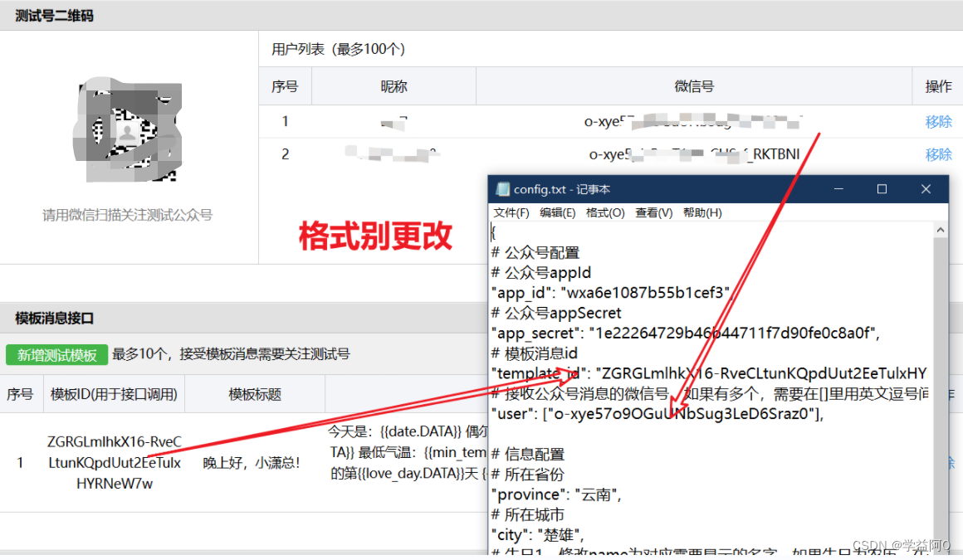The height and width of the screenshot is (560, 963).
Task: Click the 模板标题 column header
Action: pyautogui.click(x=255, y=394)
